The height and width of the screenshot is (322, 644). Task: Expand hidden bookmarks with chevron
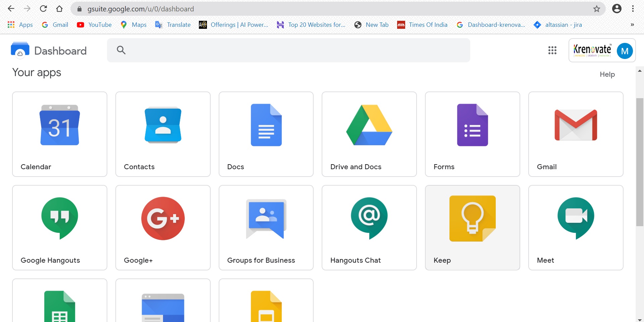tap(632, 24)
